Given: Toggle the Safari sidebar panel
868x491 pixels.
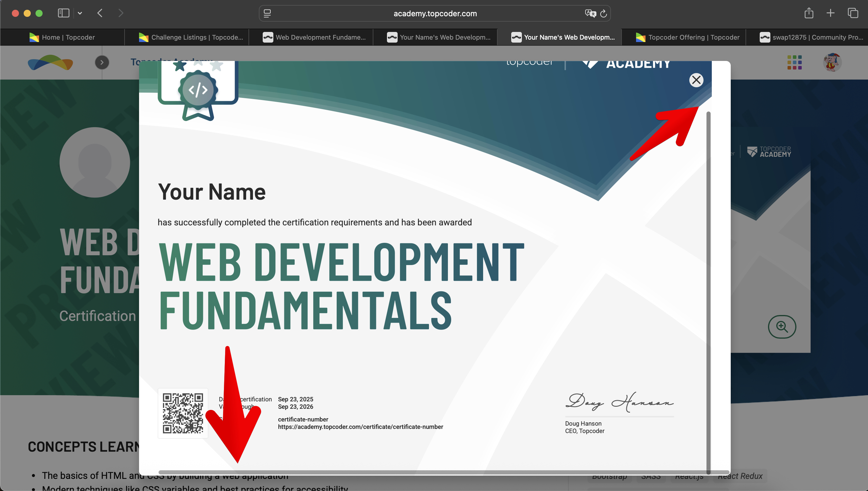Looking at the screenshot, I should tap(63, 13).
